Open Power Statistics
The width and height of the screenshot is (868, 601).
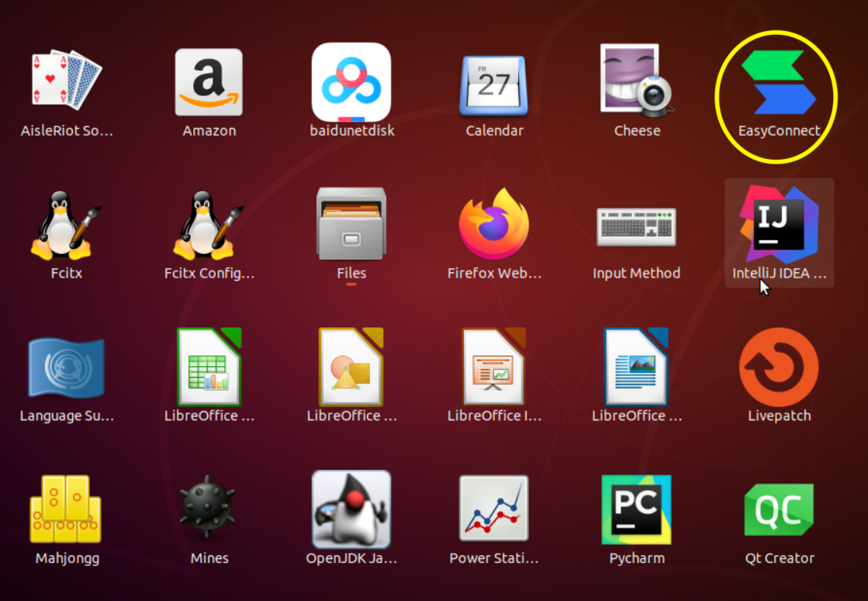(x=494, y=508)
